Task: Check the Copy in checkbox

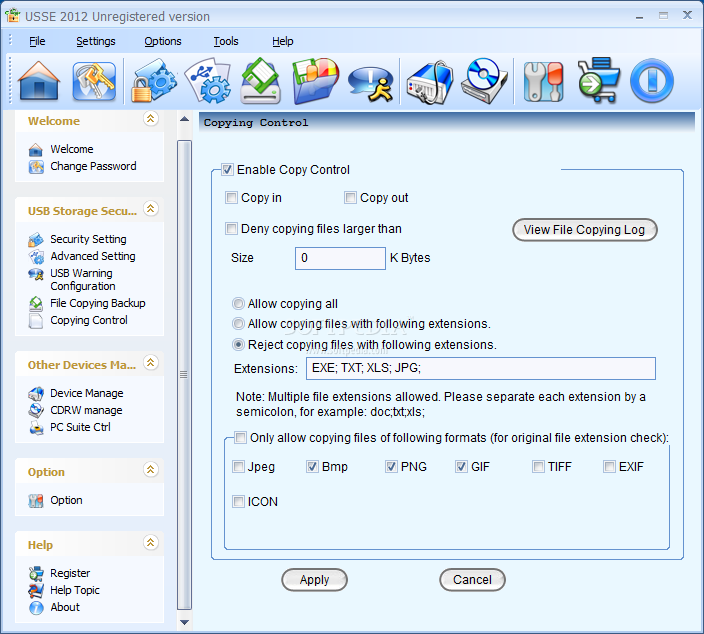Action: pyautogui.click(x=231, y=198)
